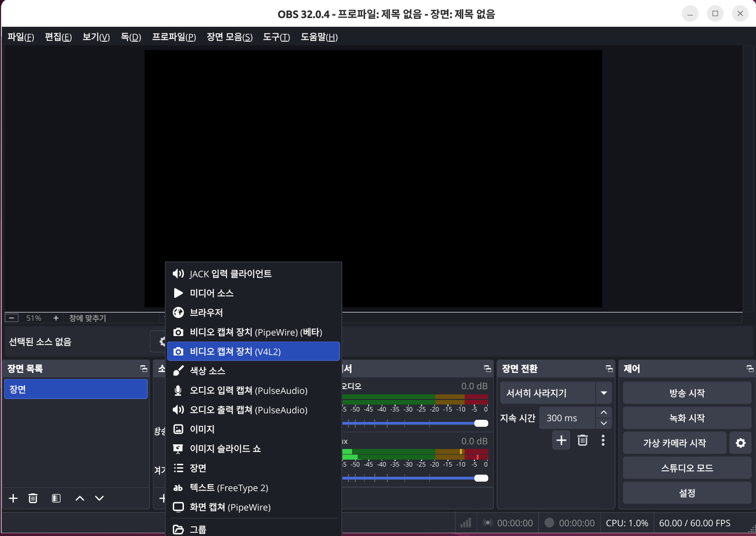This screenshot has height=536, width=756.
Task: Undock the 장면 목록 panel
Action: coord(144,368)
